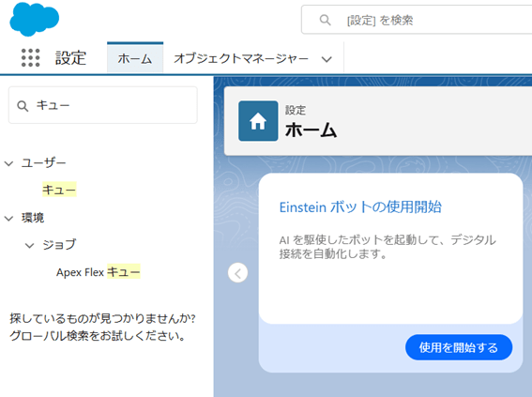Click magnifier icon in global setup search
The height and width of the screenshot is (397, 532).
coord(325,20)
